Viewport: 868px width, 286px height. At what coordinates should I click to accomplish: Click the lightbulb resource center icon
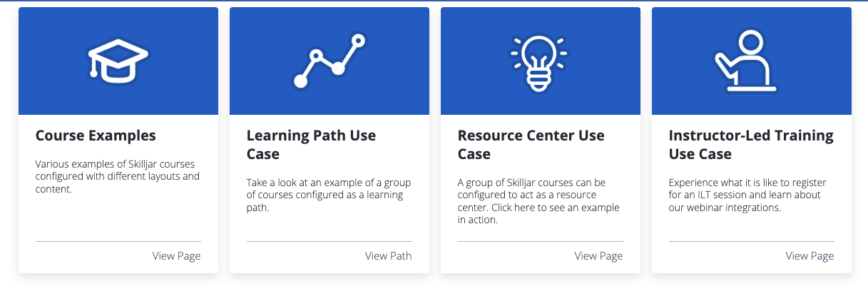(x=540, y=61)
